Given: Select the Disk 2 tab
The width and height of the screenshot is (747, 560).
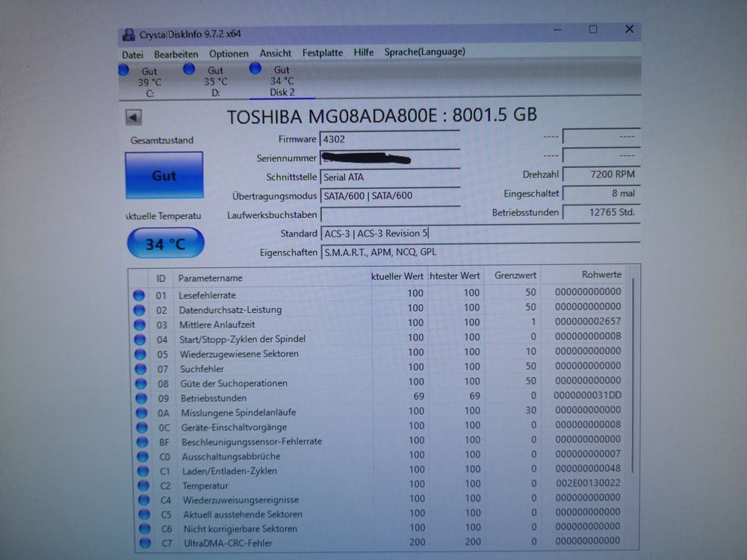Looking at the screenshot, I should pyautogui.click(x=282, y=81).
